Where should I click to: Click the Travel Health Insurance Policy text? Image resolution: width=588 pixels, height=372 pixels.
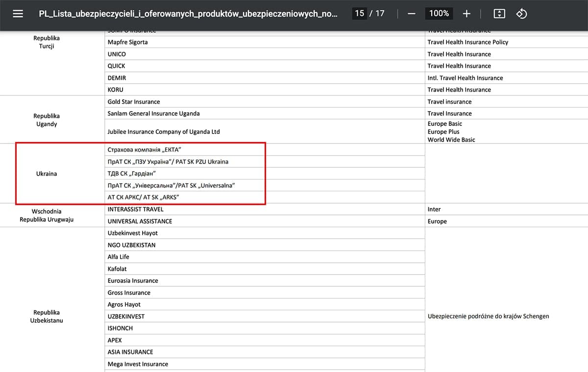click(468, 42)
